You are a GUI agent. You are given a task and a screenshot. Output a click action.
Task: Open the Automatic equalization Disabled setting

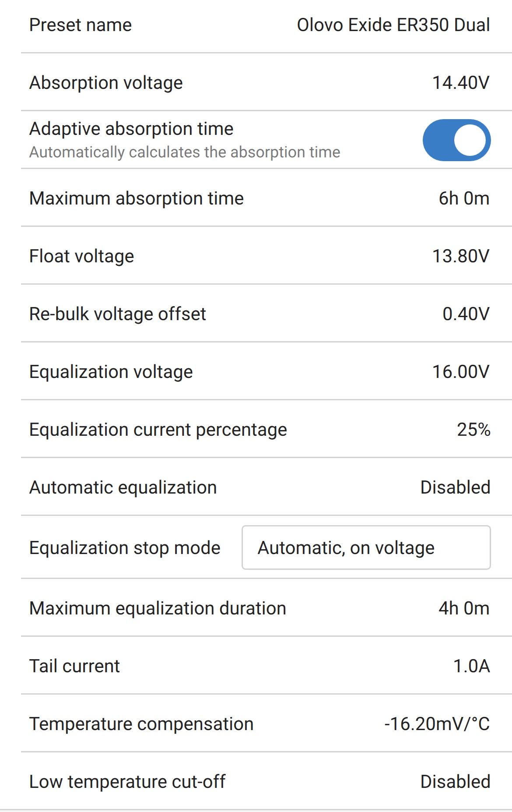click(x=455, y=487)
